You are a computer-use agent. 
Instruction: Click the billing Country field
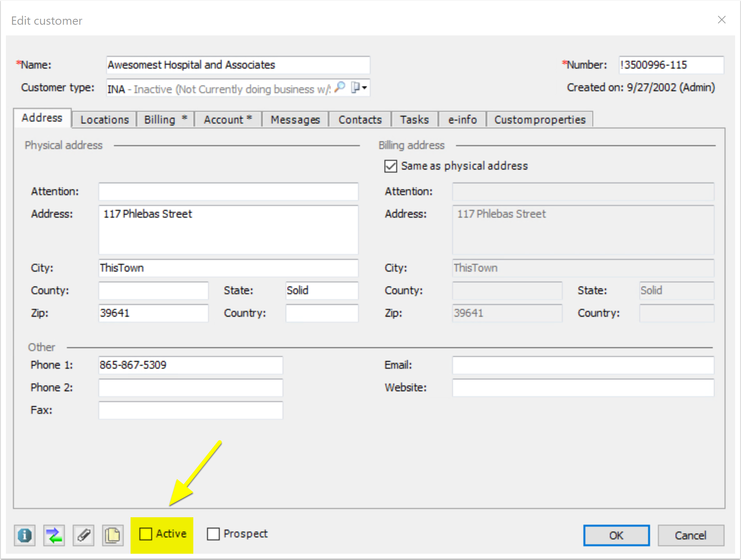click(x=677, y=313)
